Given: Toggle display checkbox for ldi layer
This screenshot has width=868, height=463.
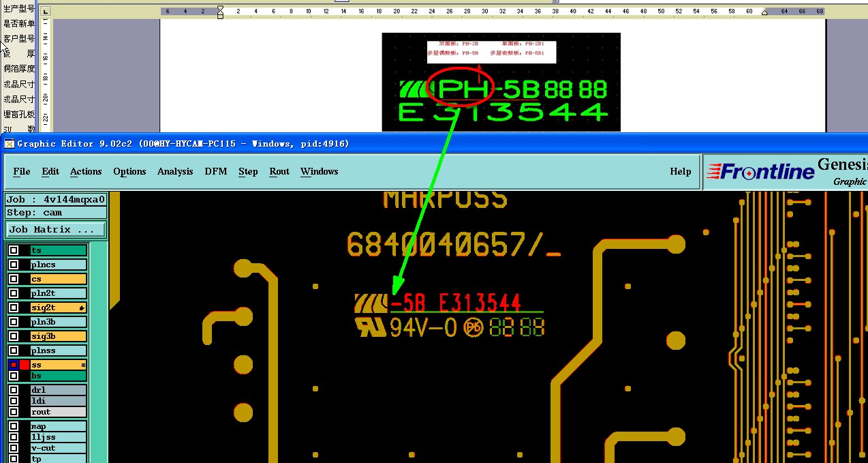Looking at the screenshot, I should 14,401.
